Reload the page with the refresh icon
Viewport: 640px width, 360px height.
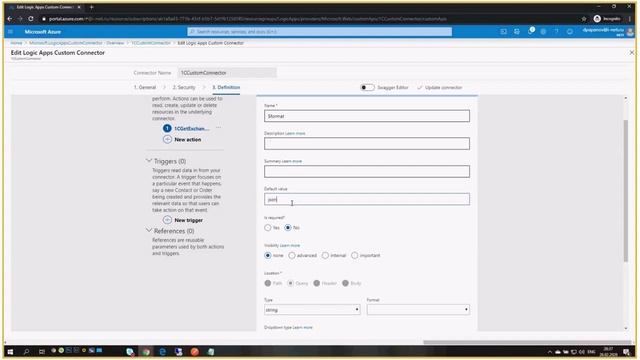(x=31, y=19)
